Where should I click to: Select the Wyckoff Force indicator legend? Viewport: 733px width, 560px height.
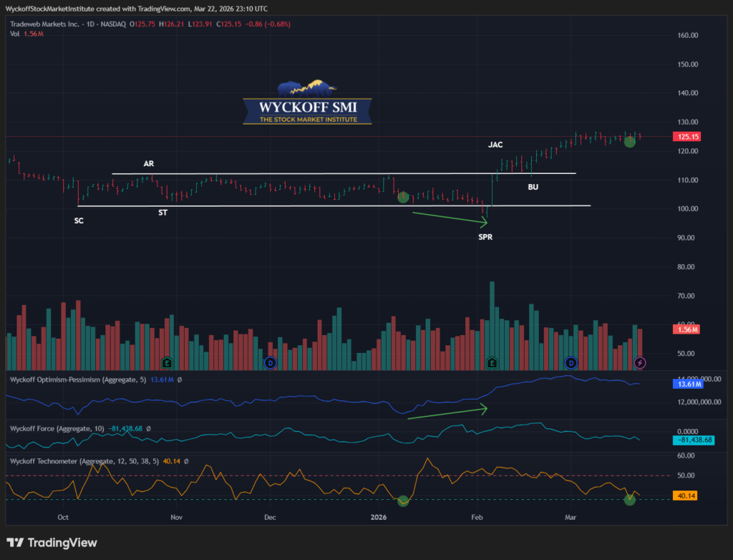57,428
